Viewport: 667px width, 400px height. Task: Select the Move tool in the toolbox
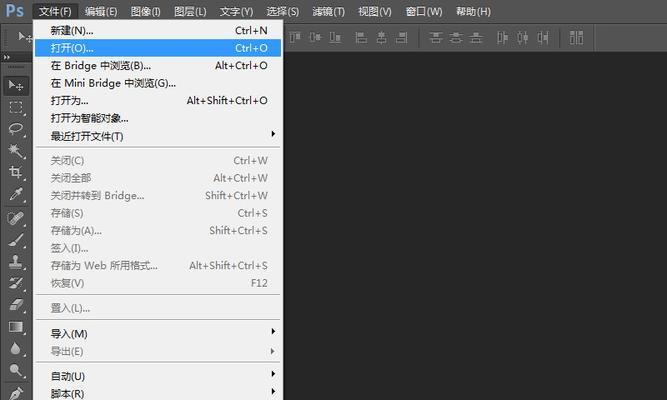coord(16,86)
